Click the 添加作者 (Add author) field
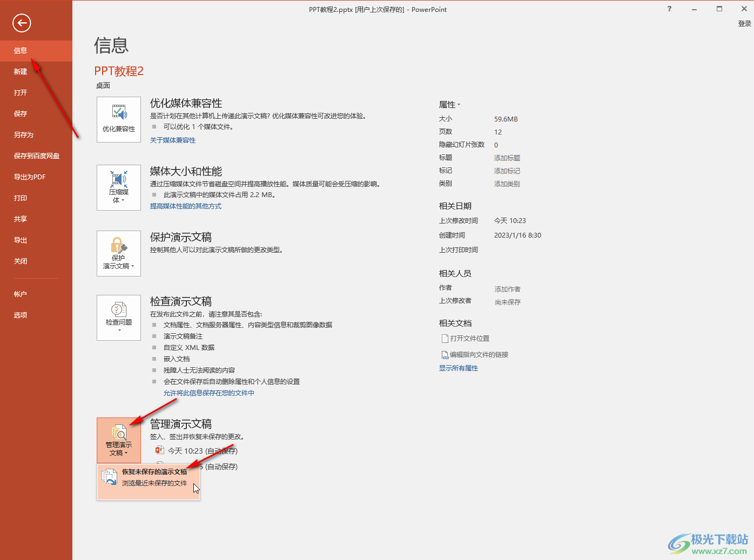 tap(508, 289)
